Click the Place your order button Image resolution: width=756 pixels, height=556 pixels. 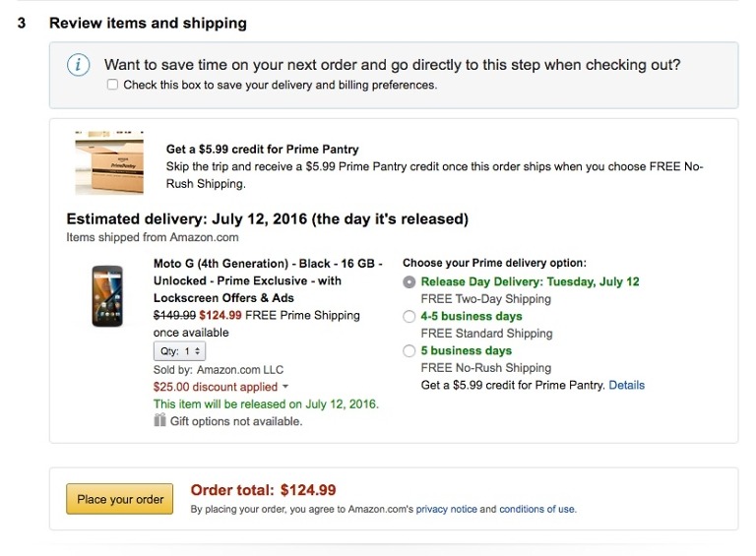click(x=120, y=499)
